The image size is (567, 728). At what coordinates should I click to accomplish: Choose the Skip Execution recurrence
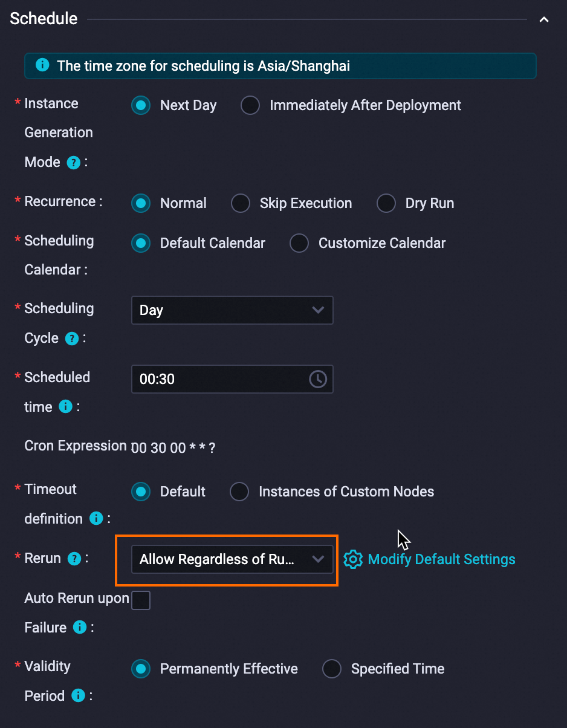[x=241, y=203]
